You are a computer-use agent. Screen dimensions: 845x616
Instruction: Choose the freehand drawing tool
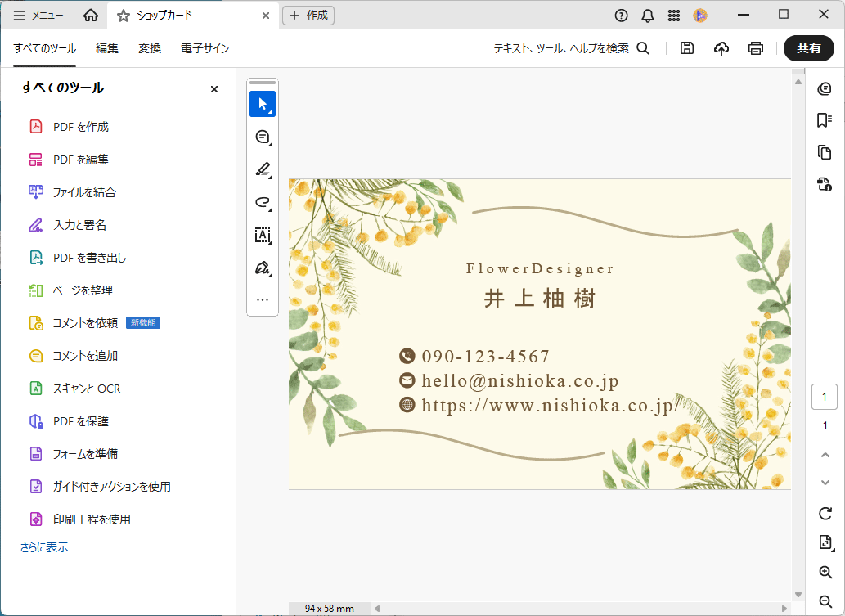click(x=263, y=203)
